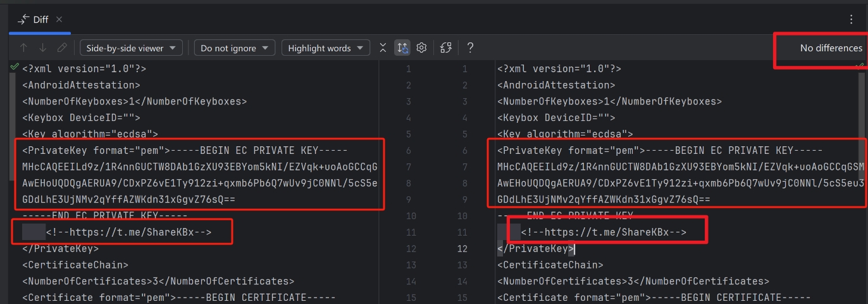Image resolution: width=868 pixels, height=304 pixels.
Task: Close the Diff tab
Action: pyautogui.click(x=59, y=20)
